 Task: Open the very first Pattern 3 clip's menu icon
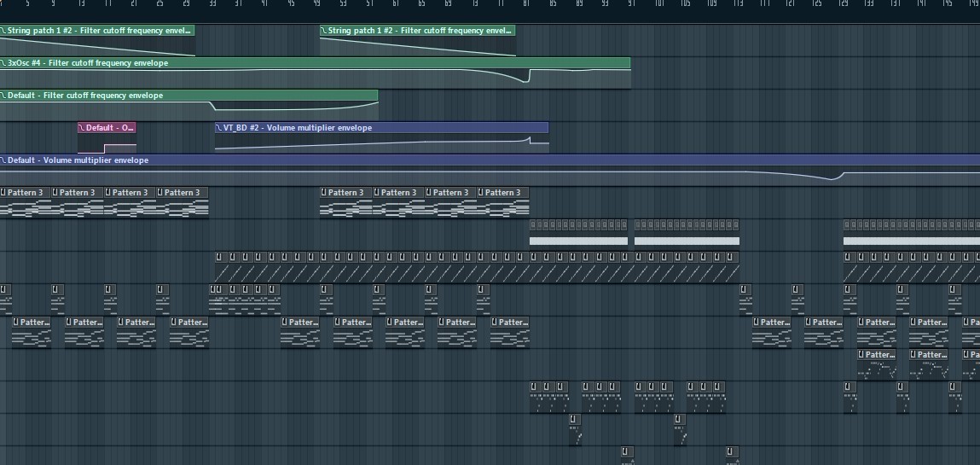point(3,193)
